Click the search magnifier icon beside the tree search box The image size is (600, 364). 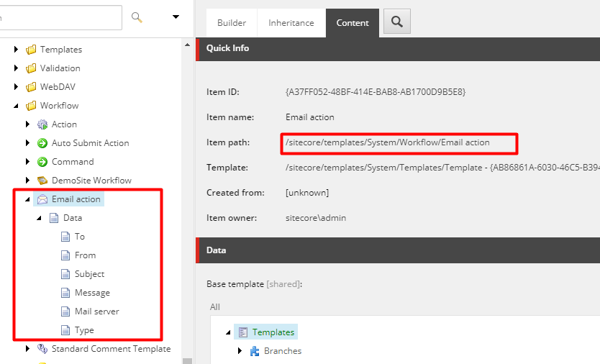[x=137, y=17]
